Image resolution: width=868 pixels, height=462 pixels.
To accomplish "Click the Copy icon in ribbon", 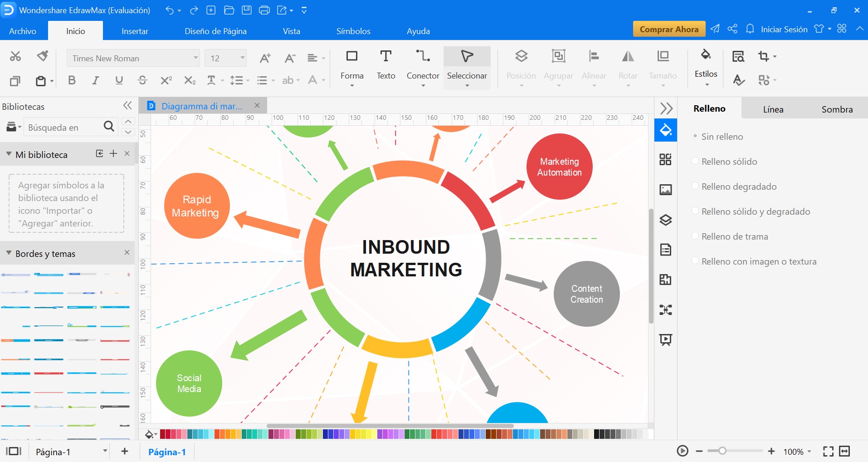I will click(x=15, y=81).
